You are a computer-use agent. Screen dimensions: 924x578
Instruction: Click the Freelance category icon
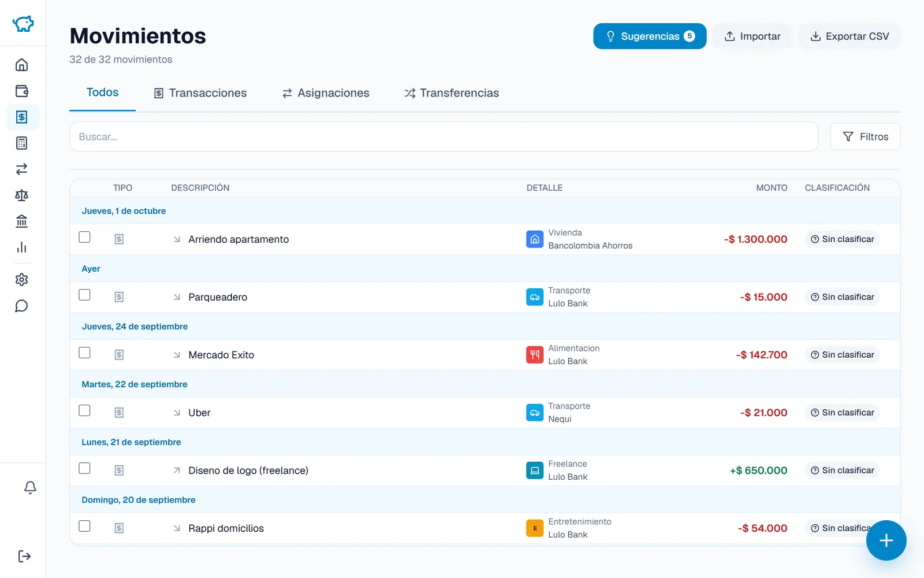(x=535, y=470)
